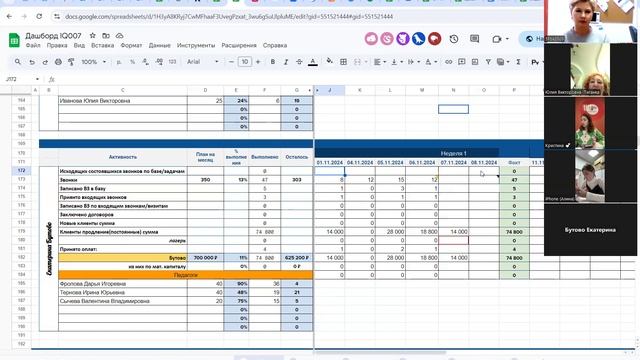Screen dimensions: 640x360
Task: Open the Meet camera dropdown
Action: (x=507, y=39)
